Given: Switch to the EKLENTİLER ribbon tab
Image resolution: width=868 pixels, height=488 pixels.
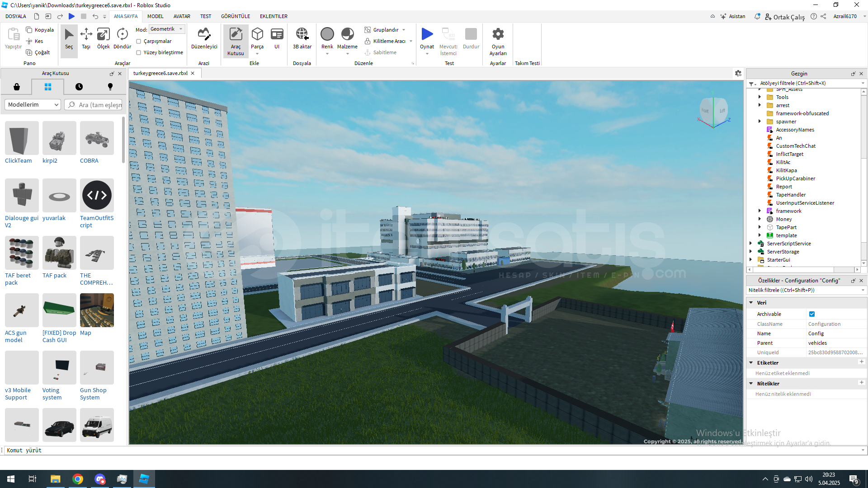Looking at the screenshot, I should tap(274, 16).
